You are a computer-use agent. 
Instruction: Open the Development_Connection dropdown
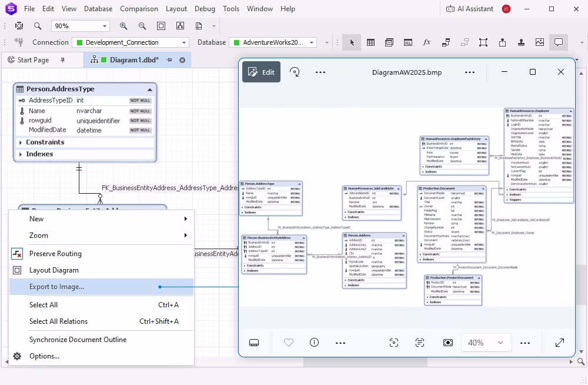pos(130,42)
